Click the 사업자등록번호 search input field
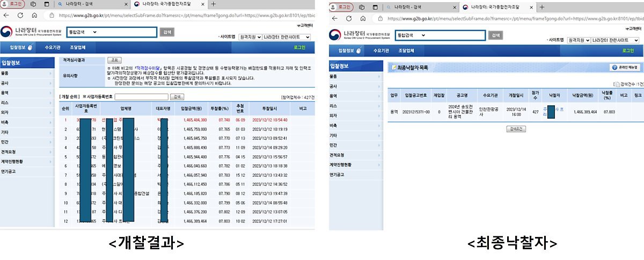This screenshot has height=260, width=644. (x=141, y=97)
